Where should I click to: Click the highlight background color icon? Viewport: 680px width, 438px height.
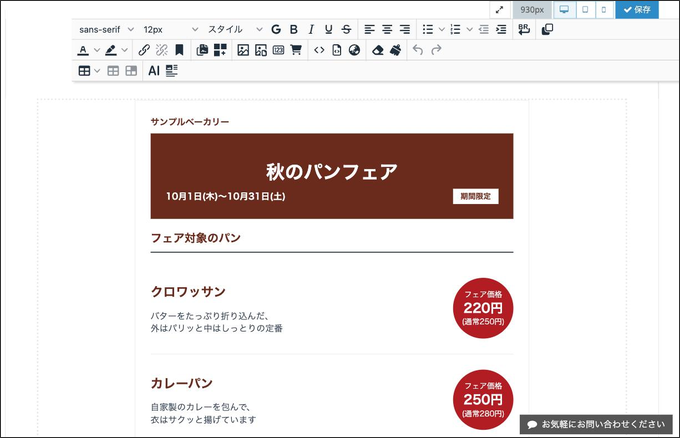111,50
